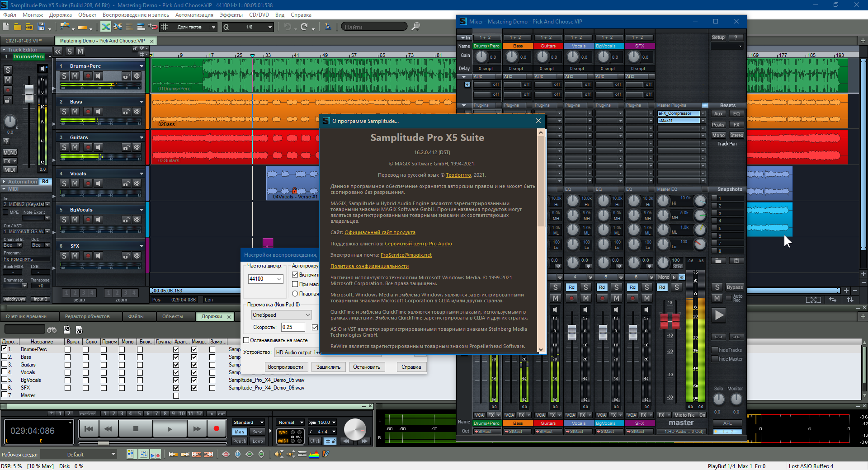Open the Автоматизация menu

(x=194, y=15)
